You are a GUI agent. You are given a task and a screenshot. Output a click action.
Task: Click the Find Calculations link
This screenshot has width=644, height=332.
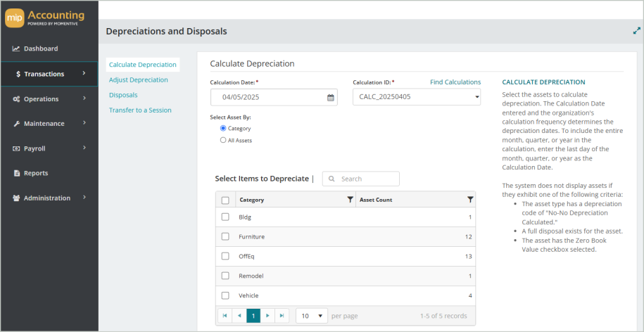pyautogui.click(x=455, y=82)
